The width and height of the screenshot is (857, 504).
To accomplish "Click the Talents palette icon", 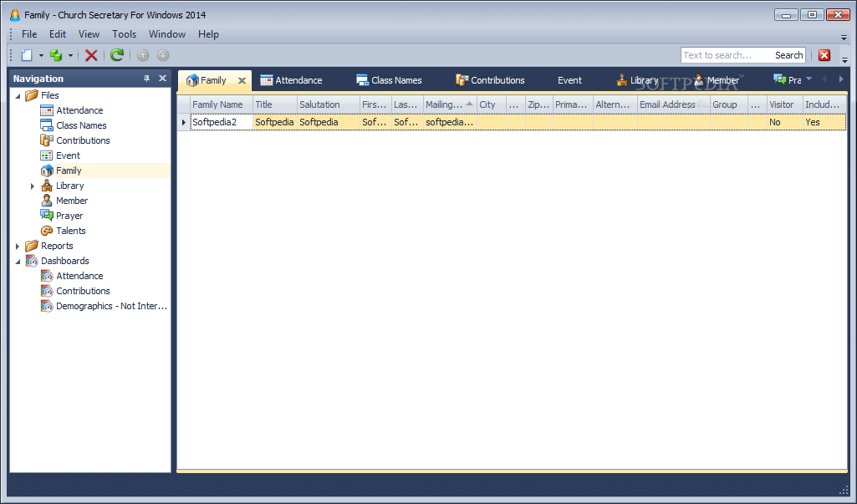I will click(x=47, y=231).
